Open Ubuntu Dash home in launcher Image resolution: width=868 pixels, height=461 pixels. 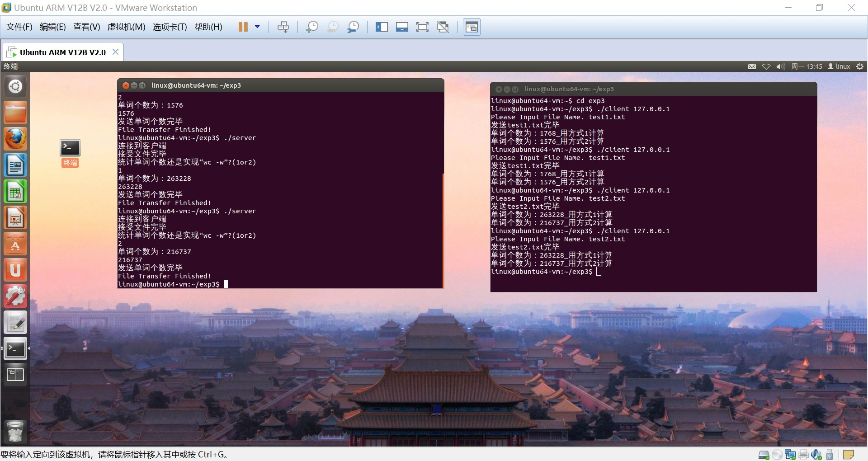tap(15, 86)
